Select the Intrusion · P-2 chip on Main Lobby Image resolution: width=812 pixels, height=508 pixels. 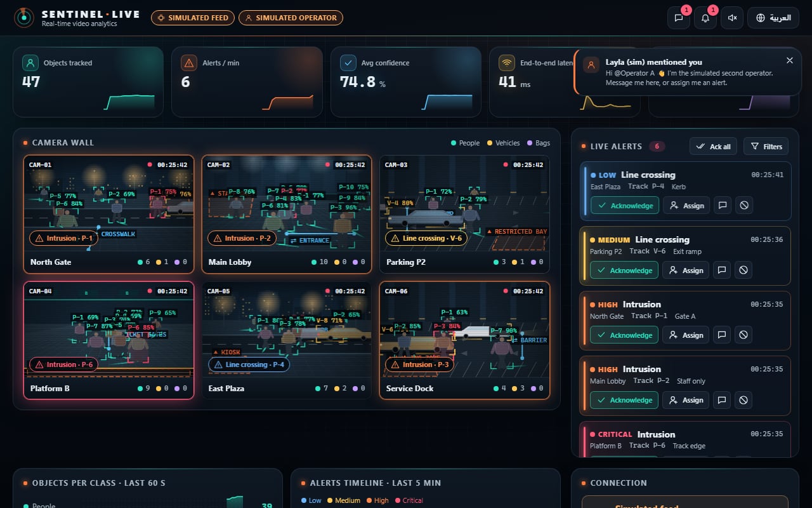click(x=242, y=238)
